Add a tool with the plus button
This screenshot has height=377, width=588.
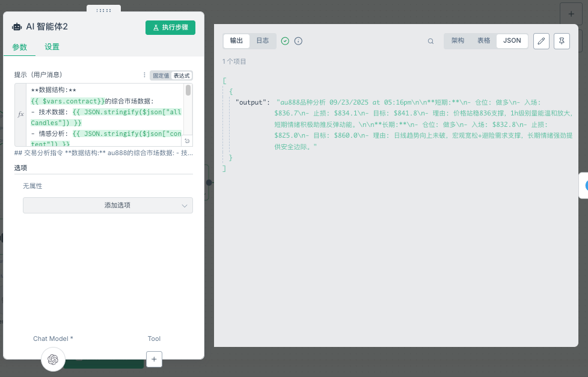(154, 359)
